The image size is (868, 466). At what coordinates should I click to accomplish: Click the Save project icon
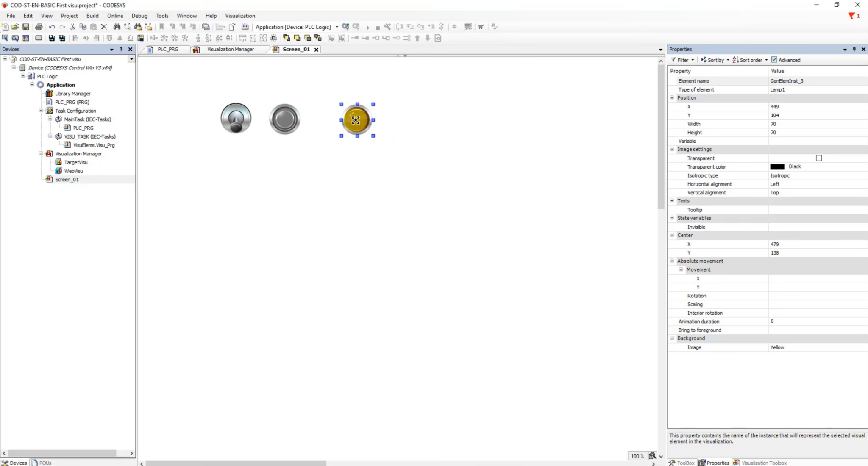click(x=26, y=27)
